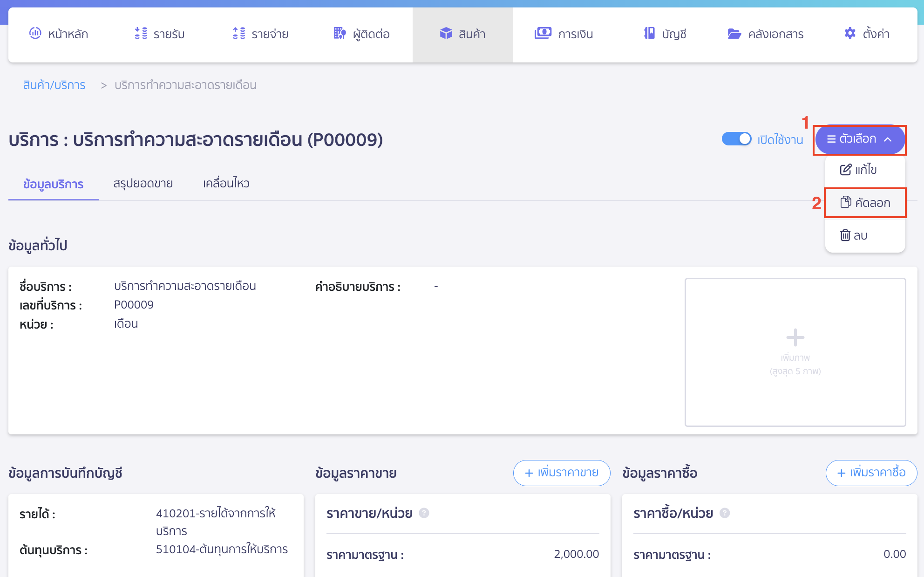The width and height of the screenshot is (924, 577).
Task: Switch to the เคลื่อนไหว tab
Action: [225, 183]
